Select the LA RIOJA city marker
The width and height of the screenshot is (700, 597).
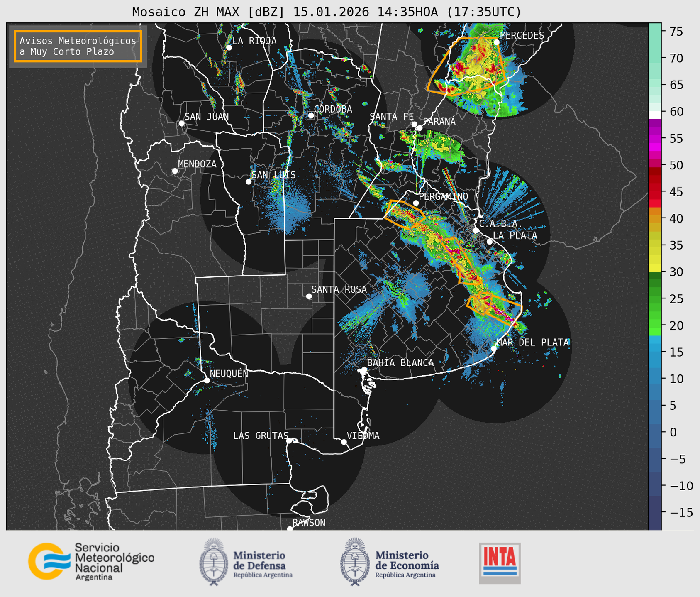point(229,48)
